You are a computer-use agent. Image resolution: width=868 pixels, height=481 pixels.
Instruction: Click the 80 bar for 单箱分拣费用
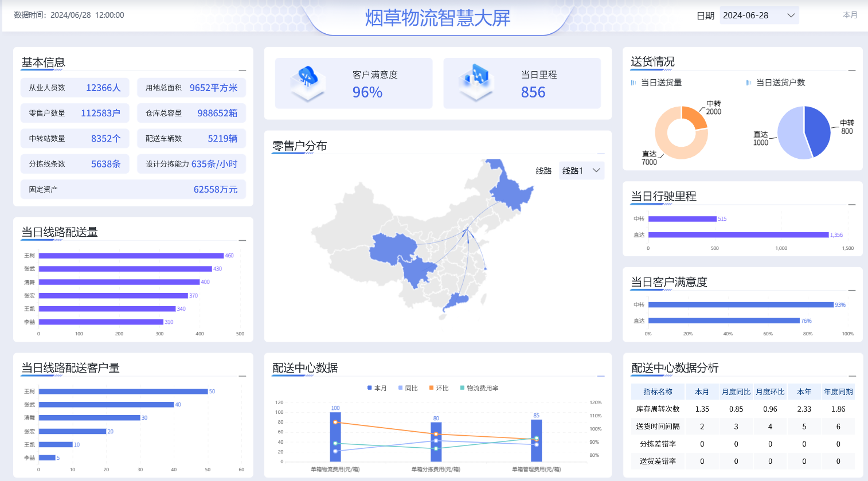click(x=436, y=442)
